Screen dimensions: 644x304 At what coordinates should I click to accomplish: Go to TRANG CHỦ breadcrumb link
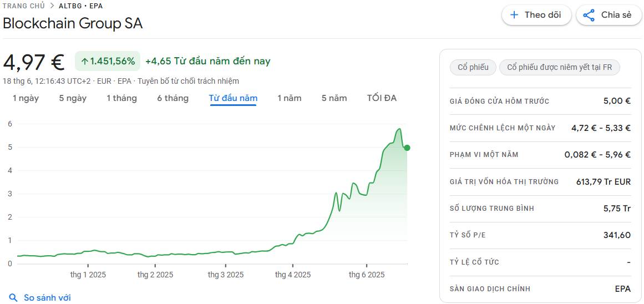click(x=23, y=6)
